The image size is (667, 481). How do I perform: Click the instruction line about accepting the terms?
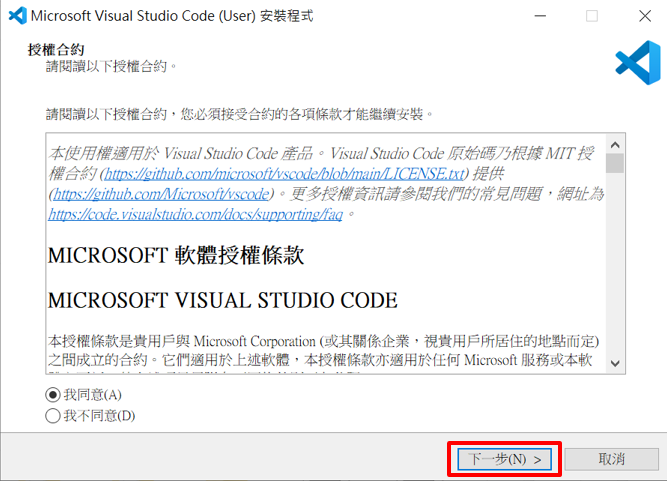click(240, 114)
